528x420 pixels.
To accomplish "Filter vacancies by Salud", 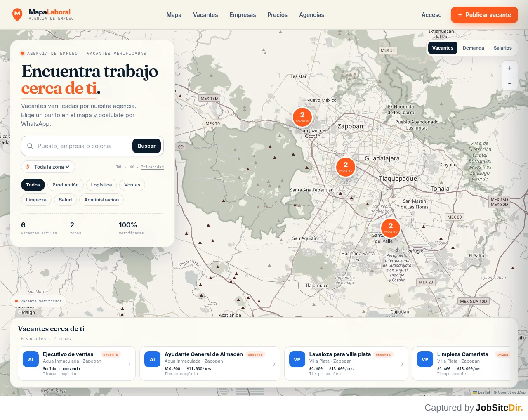I will 65,200.
